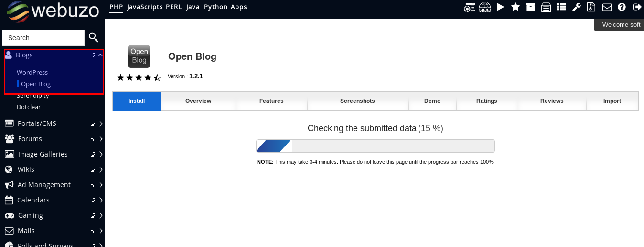
Task: Switch to the Demo tab
Action: tap(432, 101)
